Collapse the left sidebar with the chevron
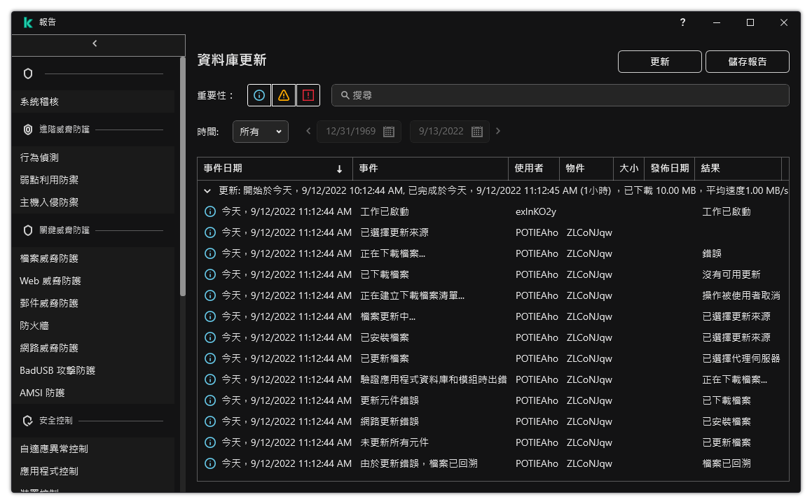Viewport: 812px width, 504px height. [x=94, y=43]
